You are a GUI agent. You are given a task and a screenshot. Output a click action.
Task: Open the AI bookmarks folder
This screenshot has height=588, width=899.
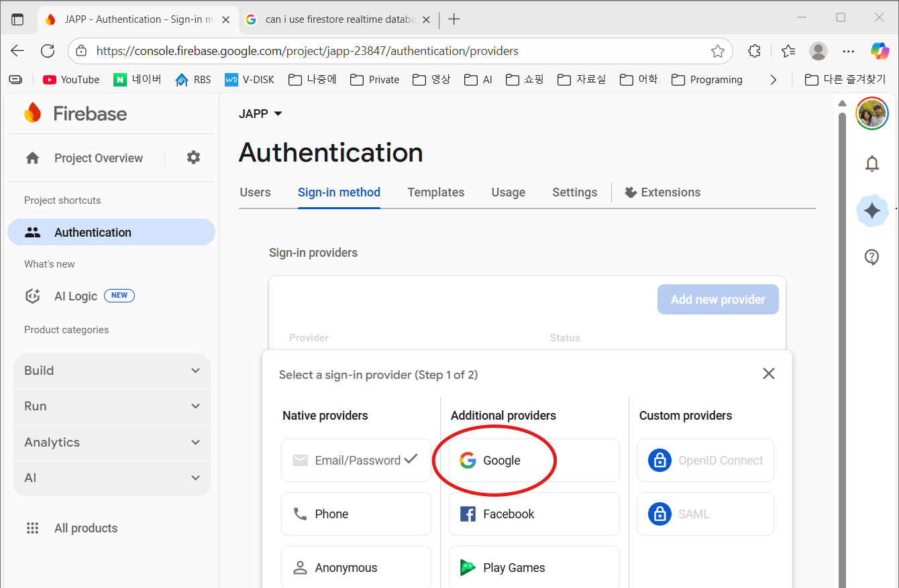point(478,80)
